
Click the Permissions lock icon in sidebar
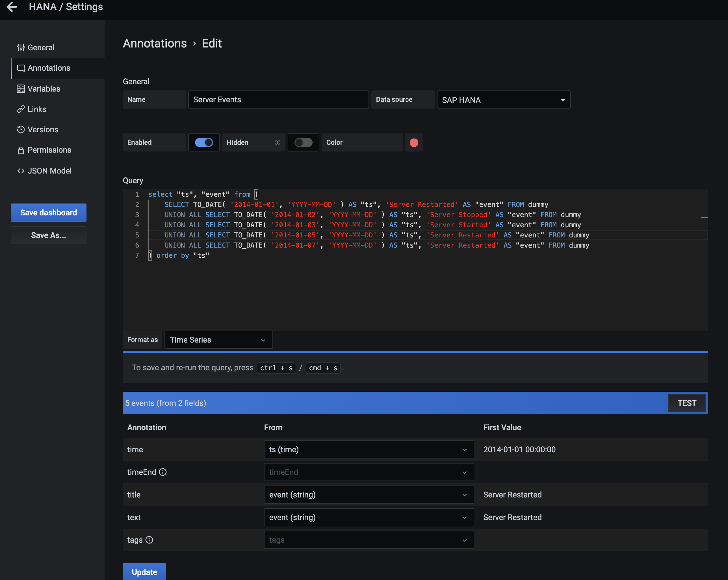[x=21, y=150]
